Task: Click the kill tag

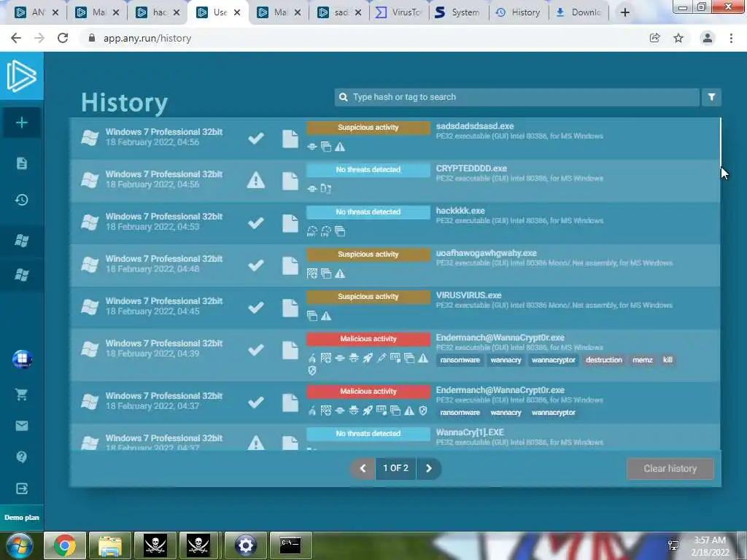Action: [x=667, y=360]
